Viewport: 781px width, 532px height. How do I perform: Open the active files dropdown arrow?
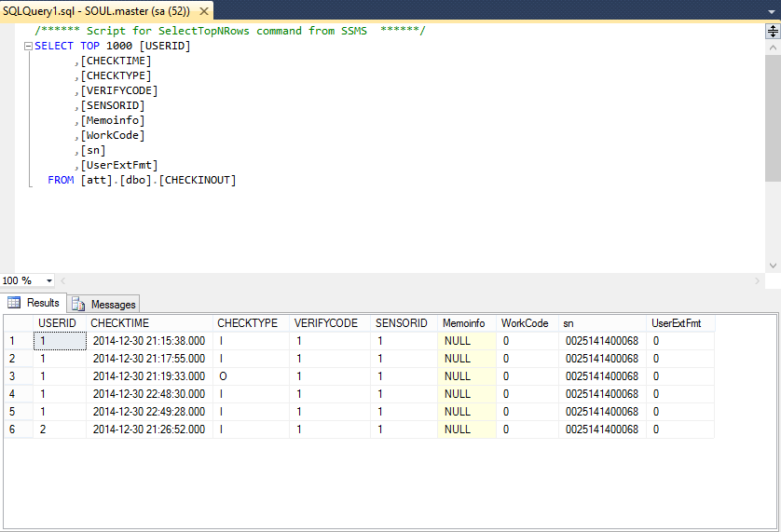[x=771, y=11]
